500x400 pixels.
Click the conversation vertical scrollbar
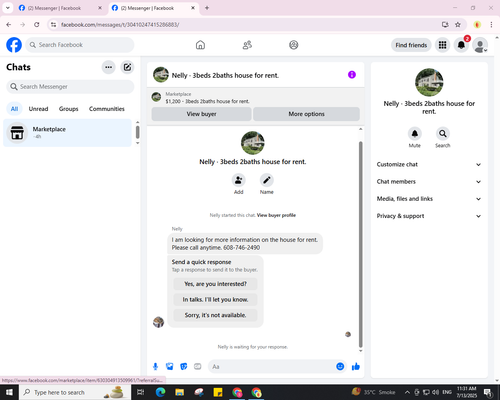(360, 244)
